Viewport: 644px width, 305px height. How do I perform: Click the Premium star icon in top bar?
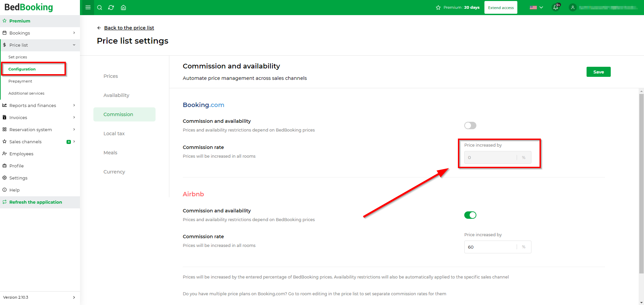click(438, 7)
